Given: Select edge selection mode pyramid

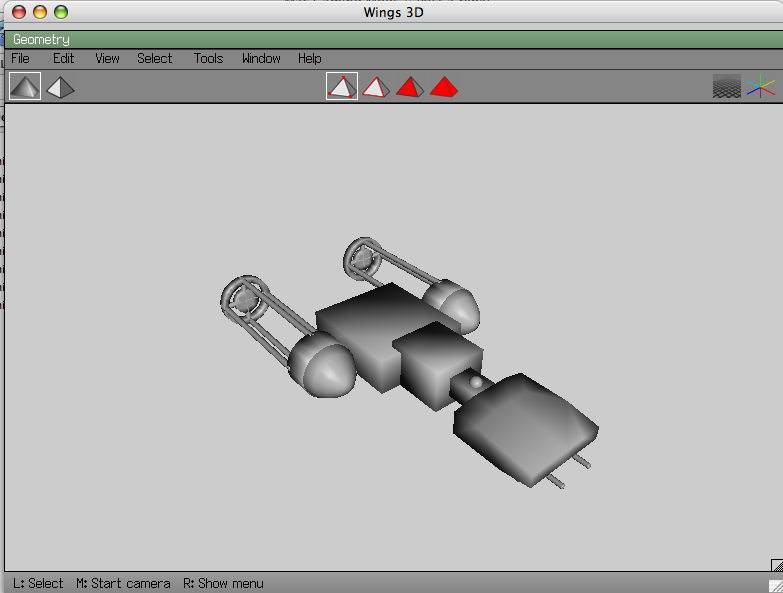Looking at the screenshot, I should [376, 87].
